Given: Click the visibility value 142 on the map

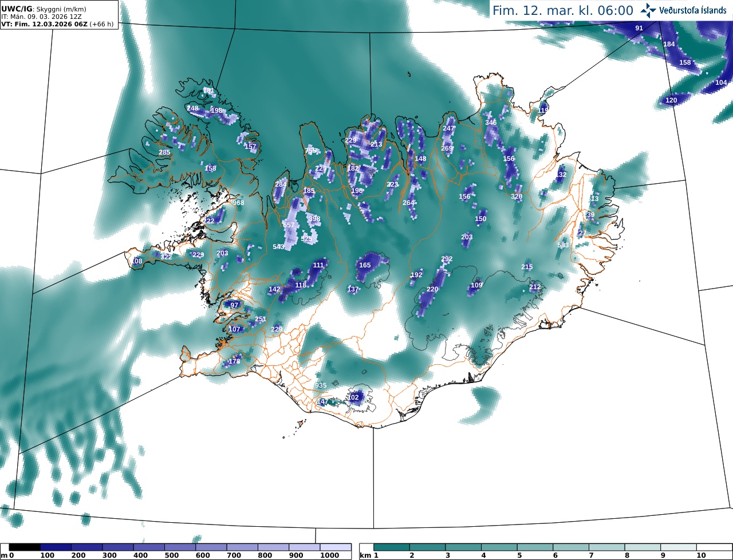Looking at the screenshot, I should point(274,289).
